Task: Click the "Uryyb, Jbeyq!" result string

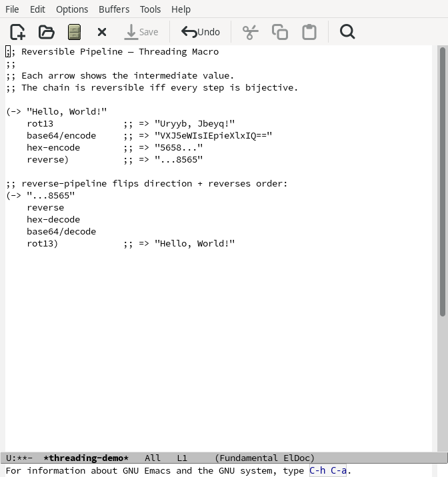Action: (x=195, y=123)
